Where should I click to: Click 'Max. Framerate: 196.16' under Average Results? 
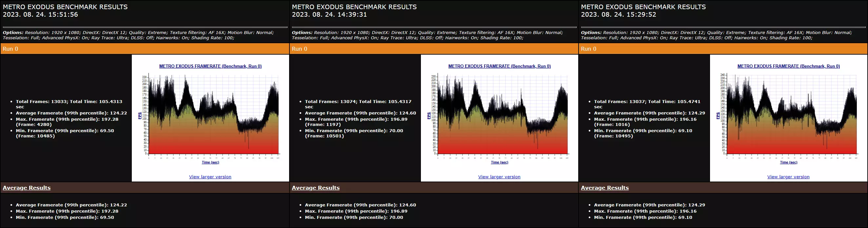point(645,211)
